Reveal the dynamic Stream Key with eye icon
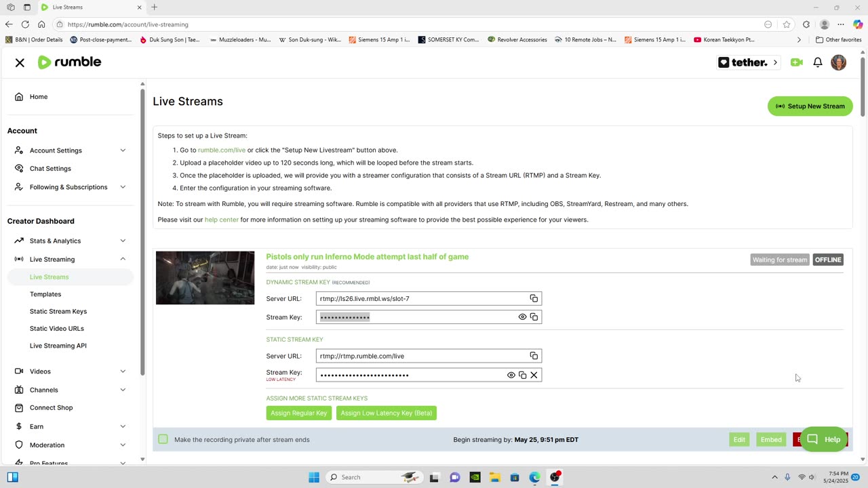The image size is (868, 488). 522,317
